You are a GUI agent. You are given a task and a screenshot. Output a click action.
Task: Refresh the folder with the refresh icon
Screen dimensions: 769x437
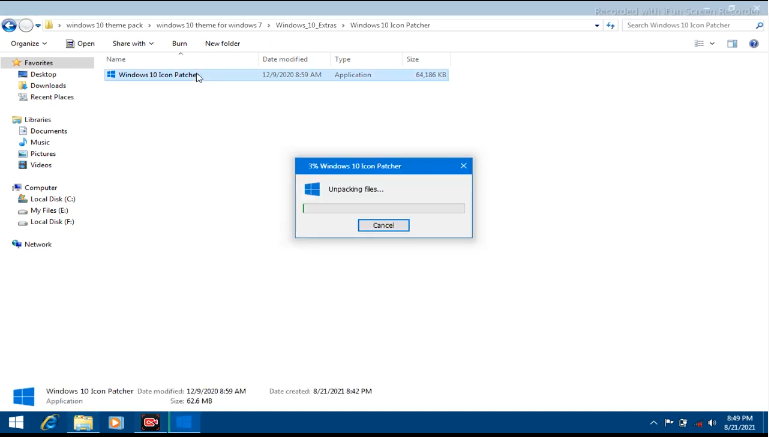(610, 26)
